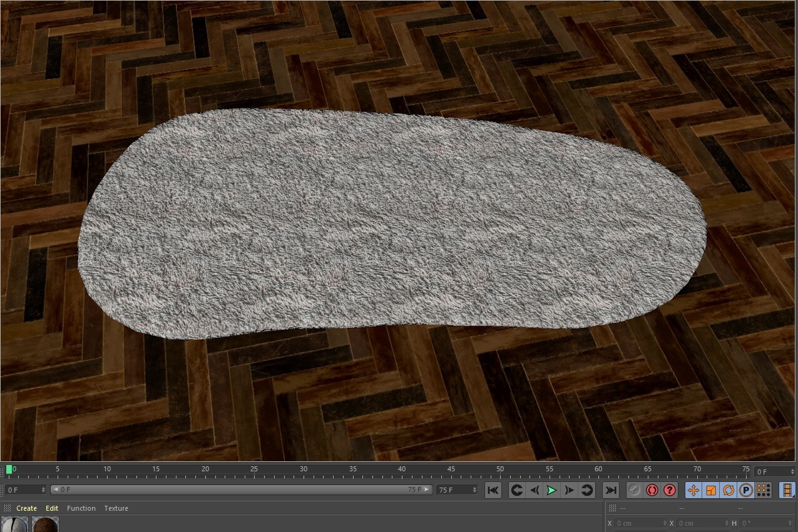The width and height of the screenshot is (798, 532).
Task: Open the minimum frame stepper dropdown
Action: [x=43, y=489]
